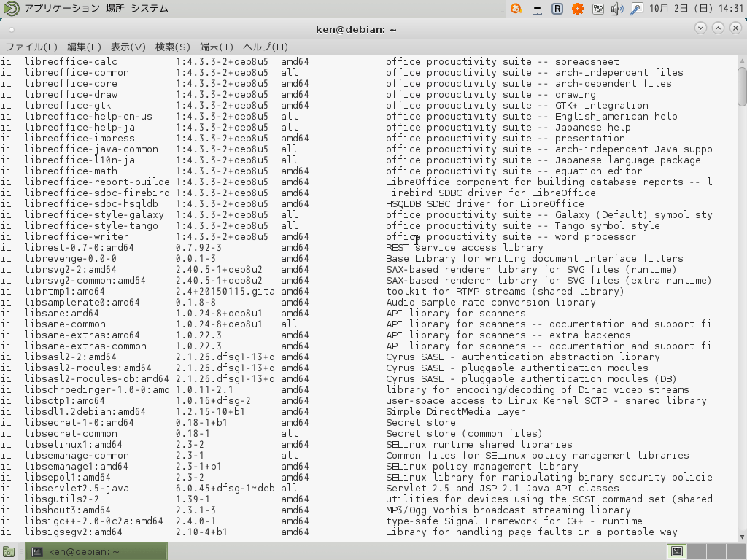Open the 表示(V) view menu
This screenshot has width=747, height=560.
[128, 47]
